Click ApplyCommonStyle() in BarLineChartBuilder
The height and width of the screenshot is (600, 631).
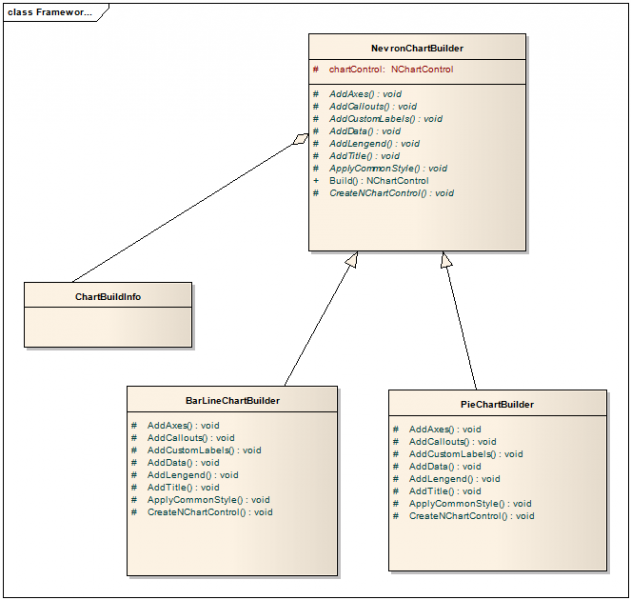(209, 500)
